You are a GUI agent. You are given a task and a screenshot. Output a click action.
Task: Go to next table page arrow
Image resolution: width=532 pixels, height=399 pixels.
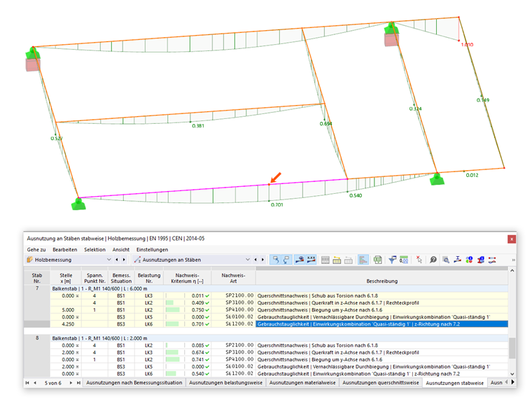click(x=70, y=383)
